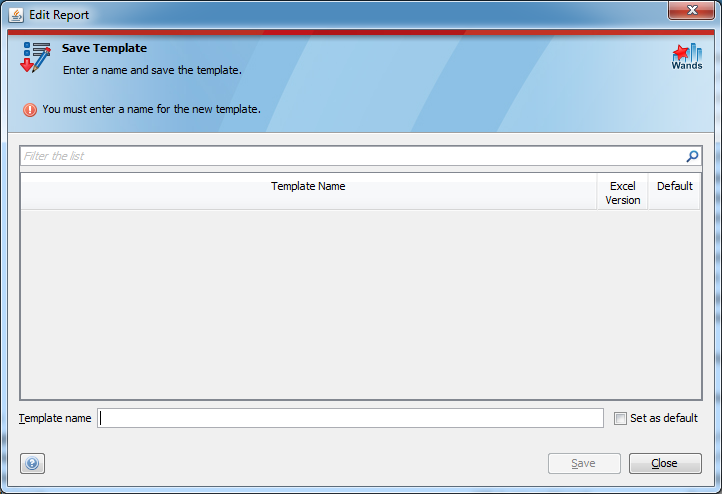Click the 'Template name' field label
Image resolution: width=722 pixels, height=494 pixels.
click(55, 418)
